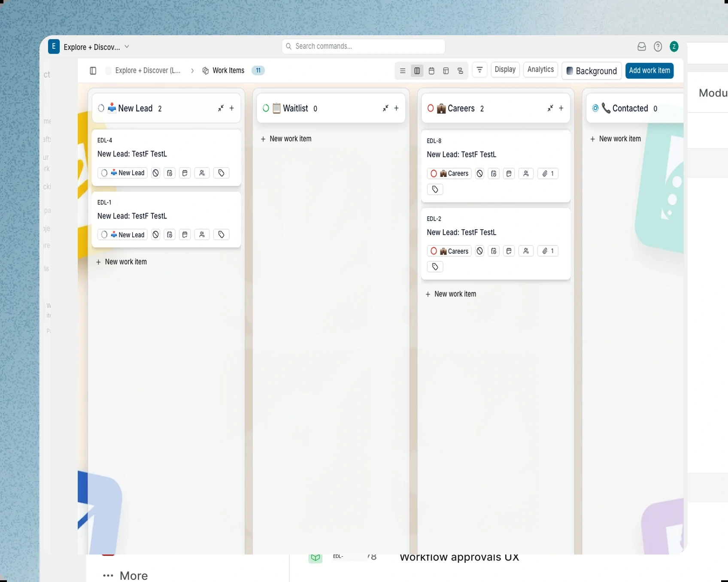Open Careers state dropdown on EDL-8
This screenshot has width=728, height=582.
point(449,173)
